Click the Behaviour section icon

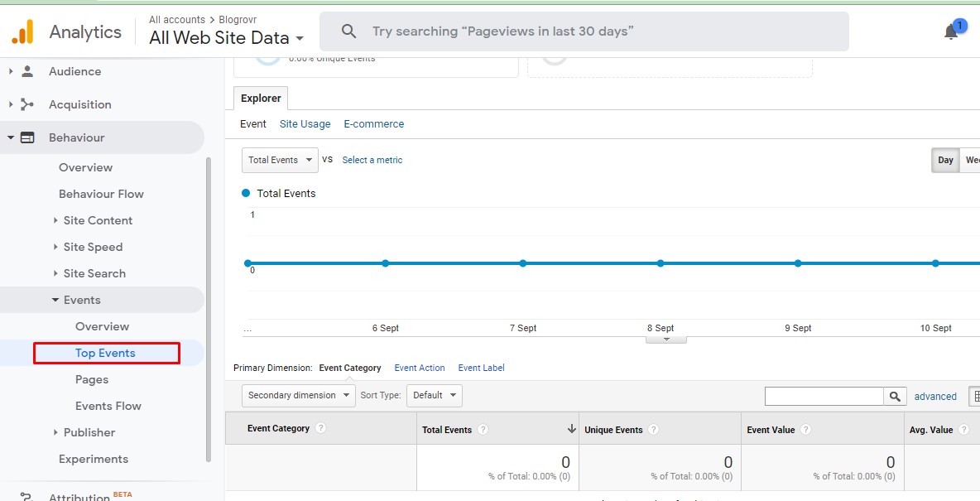(x=27, y=137)
